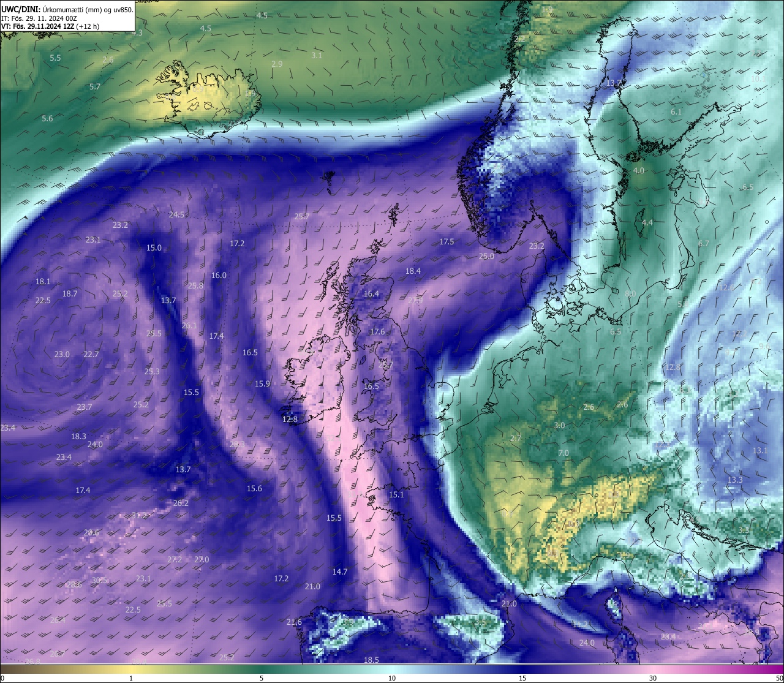The image size is (784, 683).
Task: Click the map value "18.5" at the bottom edge
Action: coord(371,660)
